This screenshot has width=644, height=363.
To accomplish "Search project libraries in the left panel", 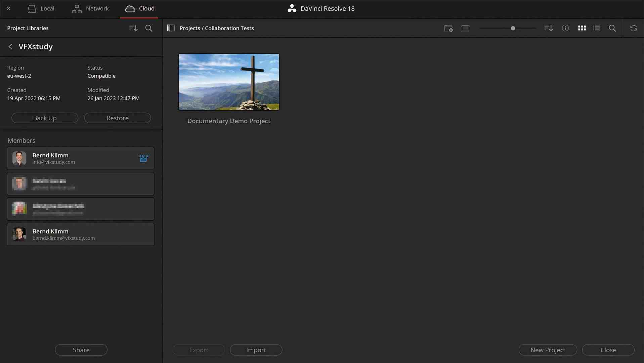I will coord(149,28).
